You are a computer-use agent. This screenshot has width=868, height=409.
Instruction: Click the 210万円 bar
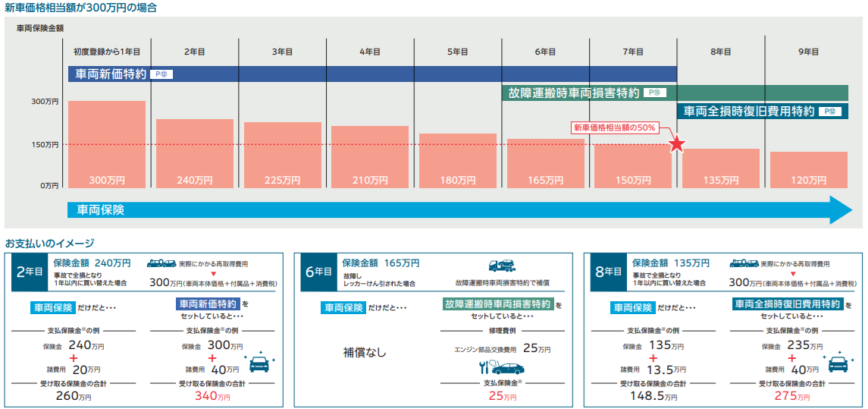370,157
